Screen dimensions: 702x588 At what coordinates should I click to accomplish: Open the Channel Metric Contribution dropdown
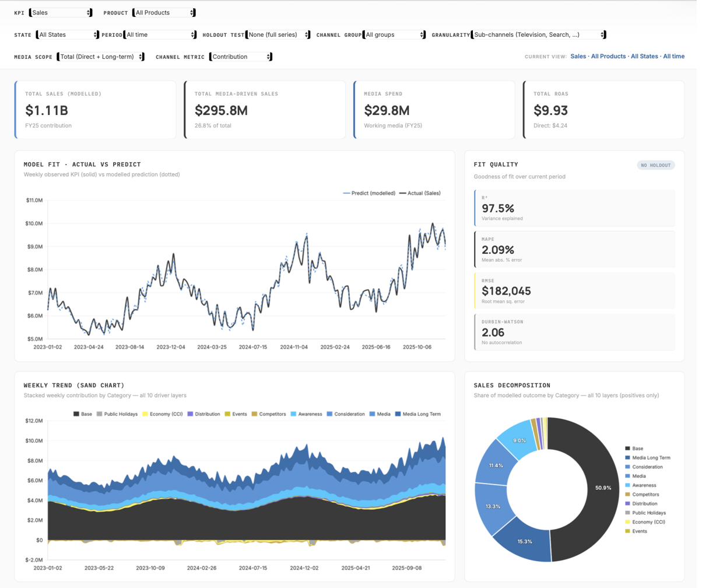241,57
